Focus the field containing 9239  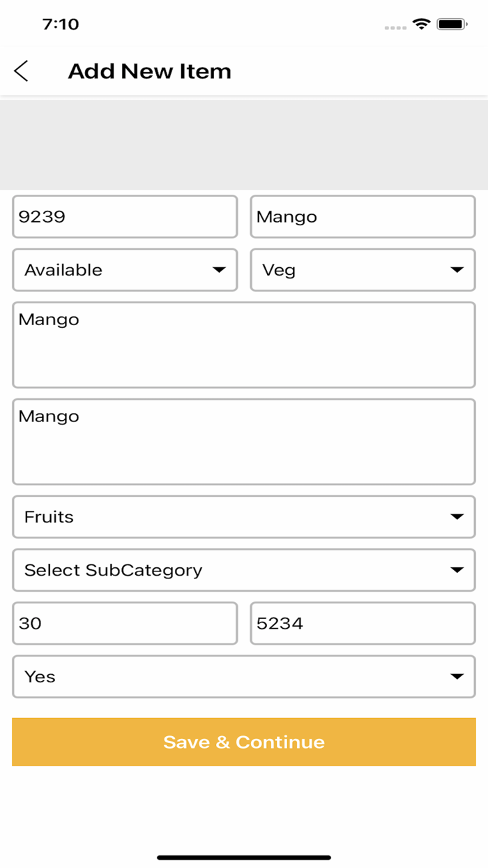coord(125,217)
